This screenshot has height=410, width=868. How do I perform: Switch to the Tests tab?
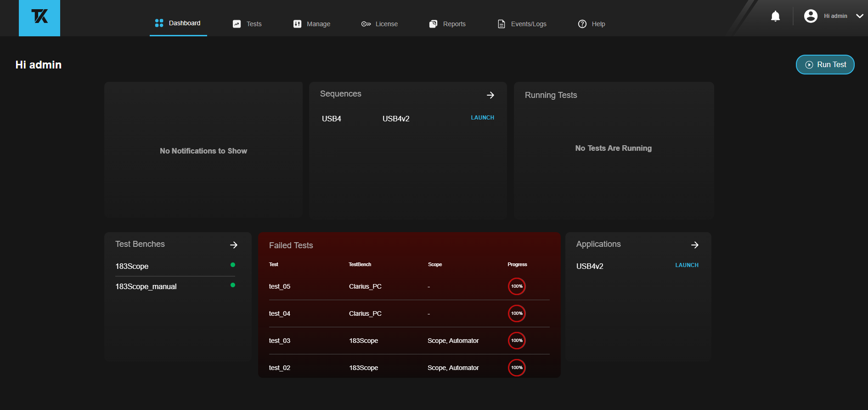click(247, 24)
